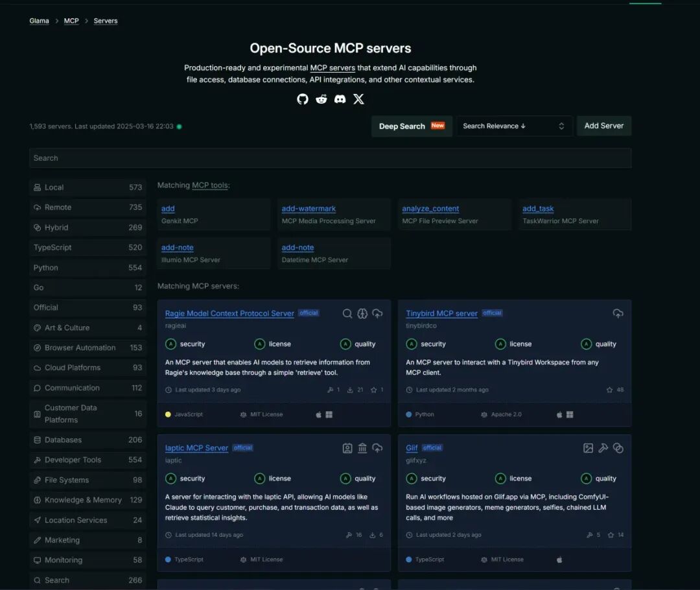The image size is (700, 590).
Task: Filter by TypeScript language
Action: [88, 248]
